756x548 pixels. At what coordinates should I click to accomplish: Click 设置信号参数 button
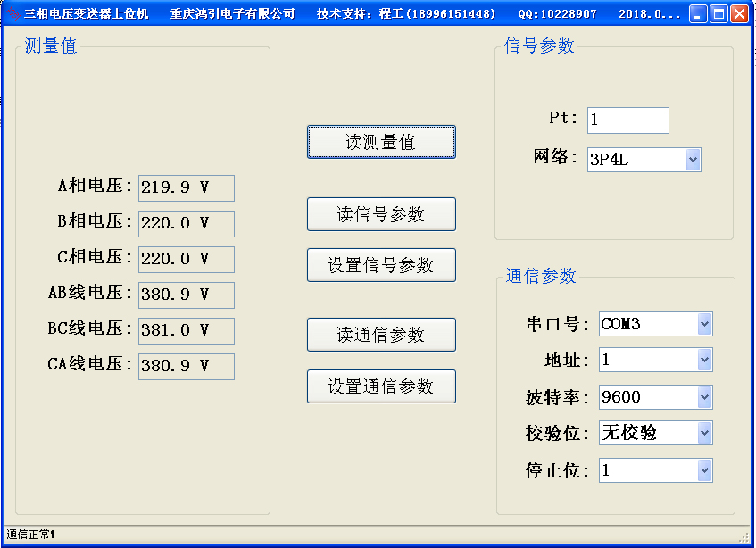[x=381, y=265]
